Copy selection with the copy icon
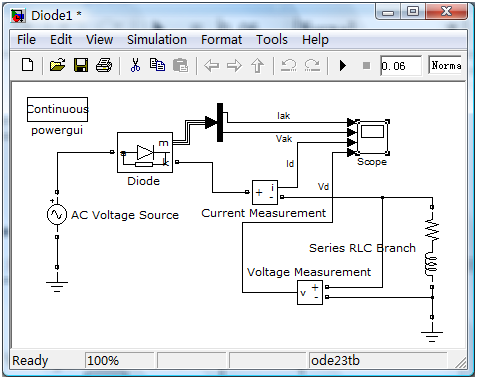 pyautogui.click(x=157, y=65)
